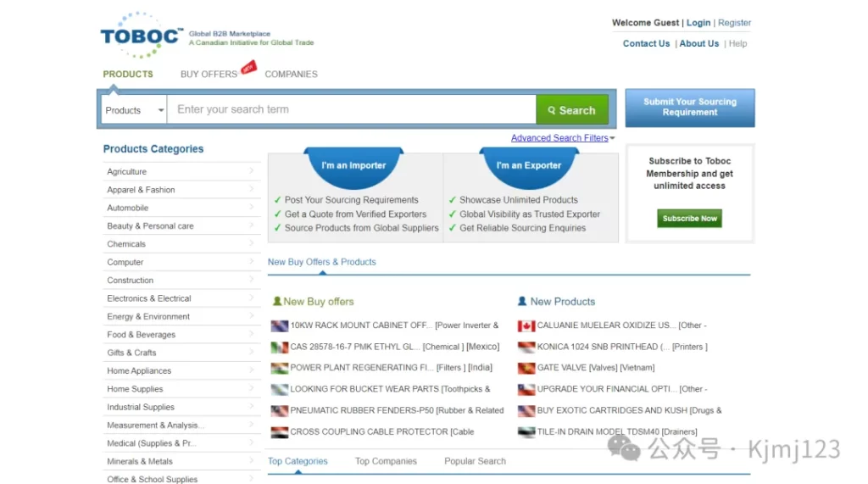The image size is (868, 484).
Task: Click person icon next to New Buy offers
Action: pos(277,301)
